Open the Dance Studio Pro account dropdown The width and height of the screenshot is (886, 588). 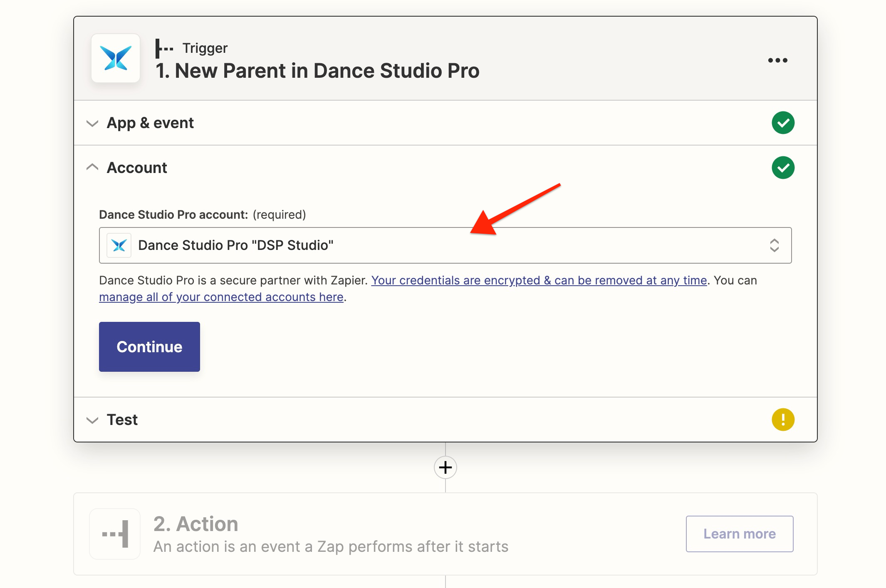point(445,245)
